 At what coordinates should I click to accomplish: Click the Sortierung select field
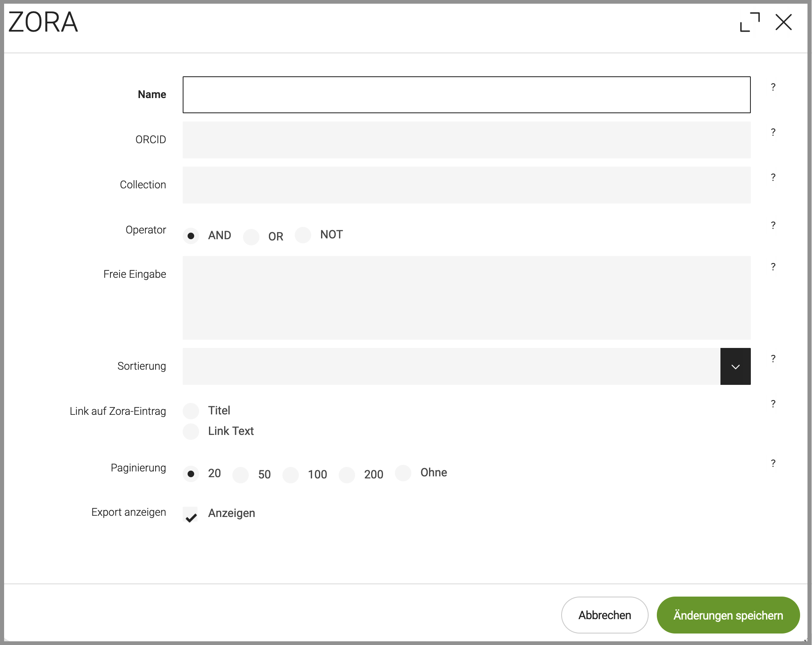pos(451,366)
